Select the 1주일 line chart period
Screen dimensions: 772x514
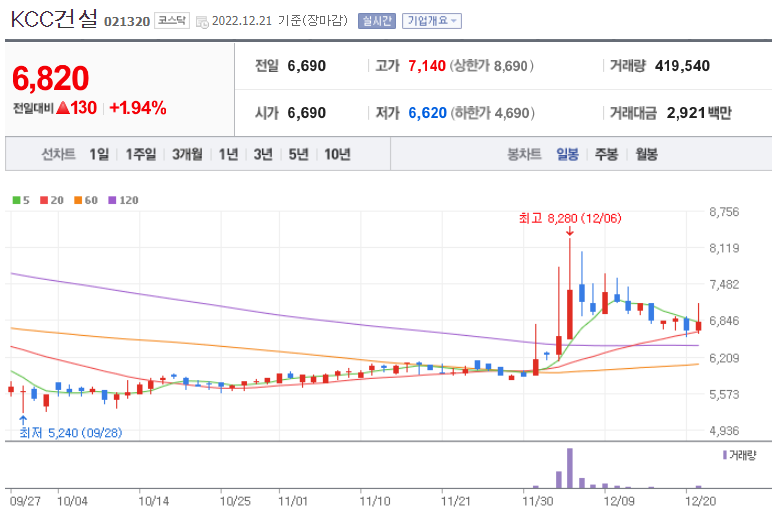click(141, 154)
